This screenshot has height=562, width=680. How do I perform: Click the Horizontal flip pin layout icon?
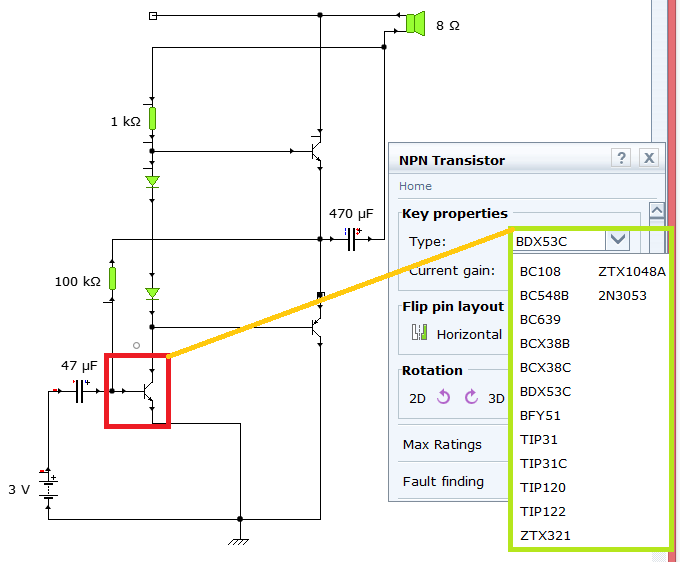click(x=419, y=333)
